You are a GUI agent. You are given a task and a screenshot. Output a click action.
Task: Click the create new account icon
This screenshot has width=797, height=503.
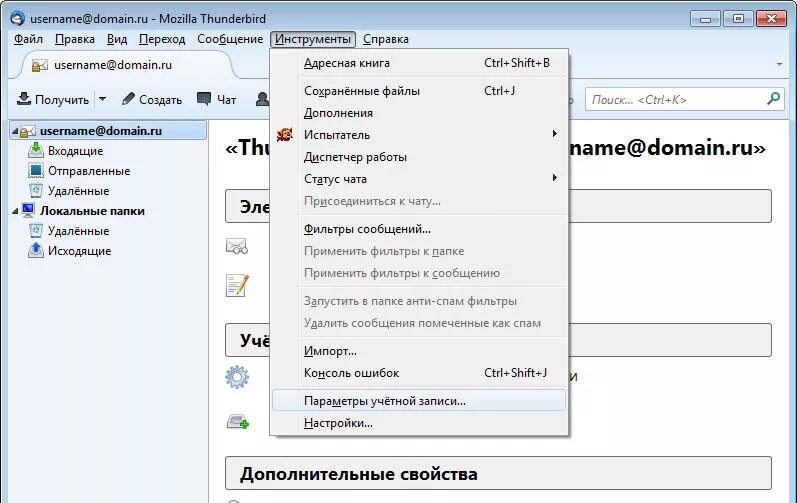coord(237,422)
